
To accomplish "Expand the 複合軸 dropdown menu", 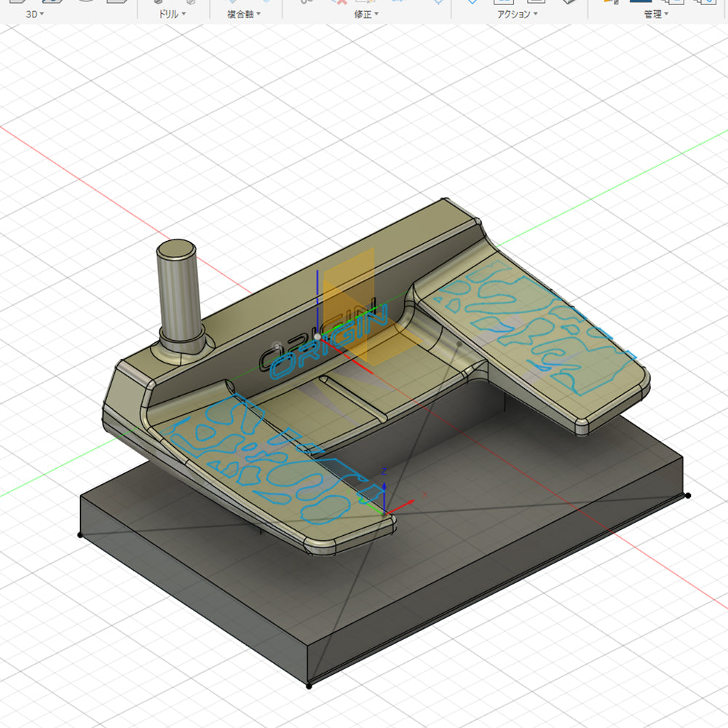I will pos(244,14).
